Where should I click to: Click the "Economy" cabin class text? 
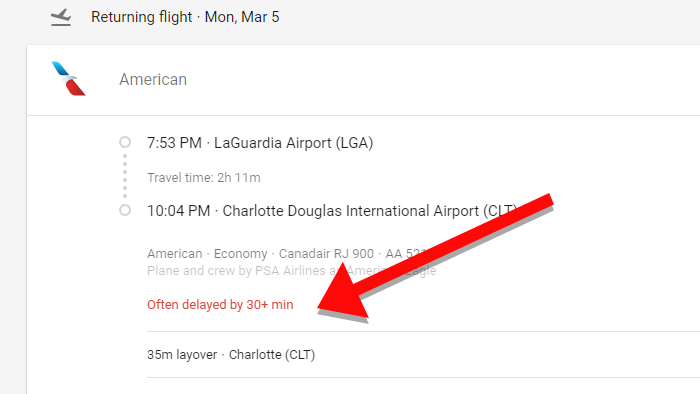pyautogui.click(x=241, y=253)
